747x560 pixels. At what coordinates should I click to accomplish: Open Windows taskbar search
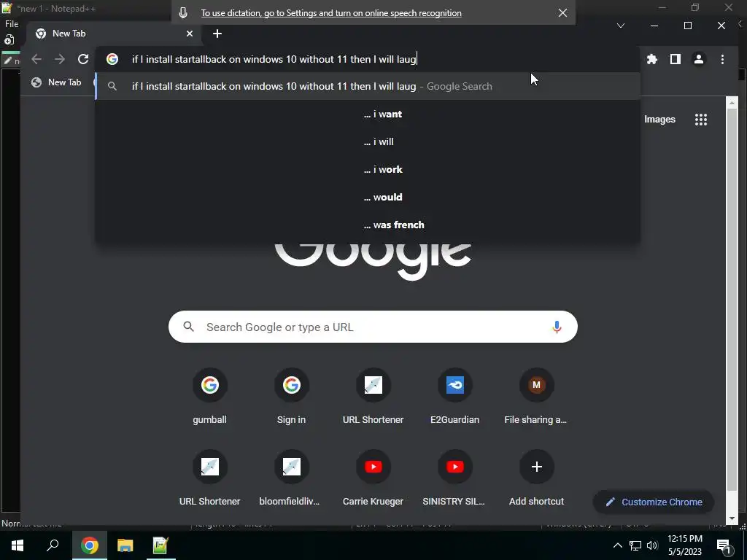click(x=53, y=545)
